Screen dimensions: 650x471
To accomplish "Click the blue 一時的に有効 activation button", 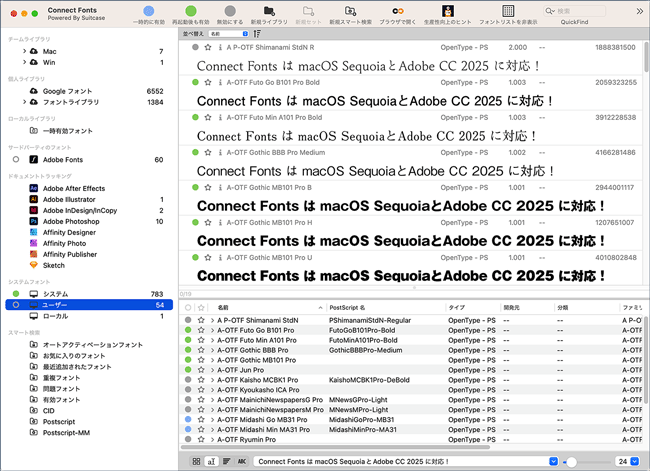I will coord(149,11).
